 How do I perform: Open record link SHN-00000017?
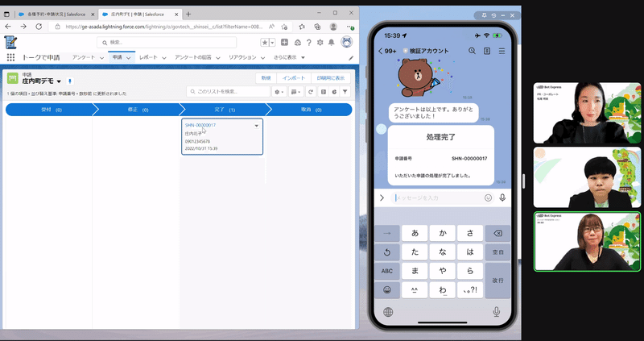[x=200, y=125]
